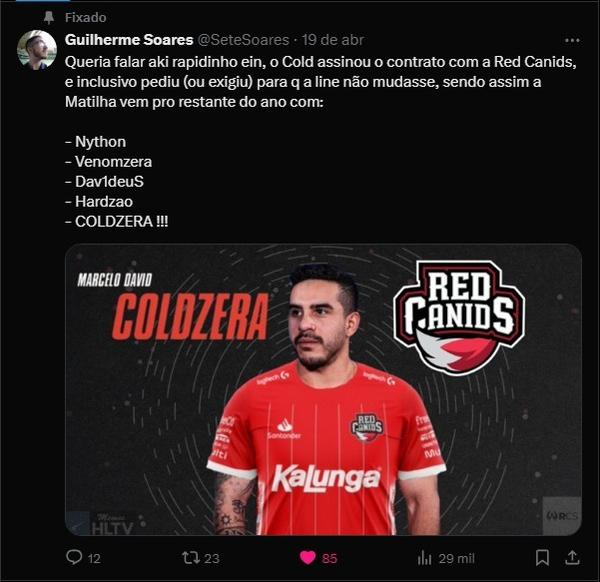
Task: Click the 23 reposts count
Action: click(212, 559)
